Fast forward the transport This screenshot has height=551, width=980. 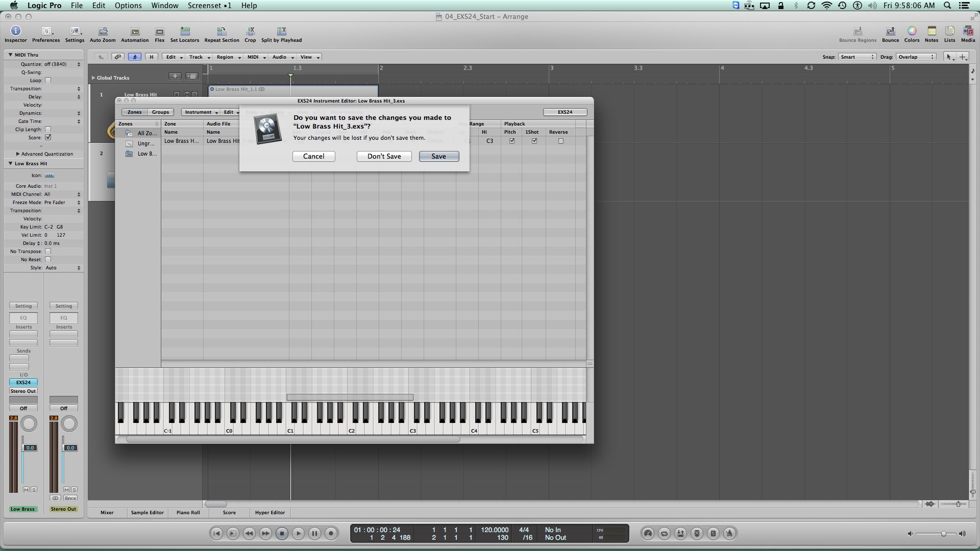click(265, 534)
